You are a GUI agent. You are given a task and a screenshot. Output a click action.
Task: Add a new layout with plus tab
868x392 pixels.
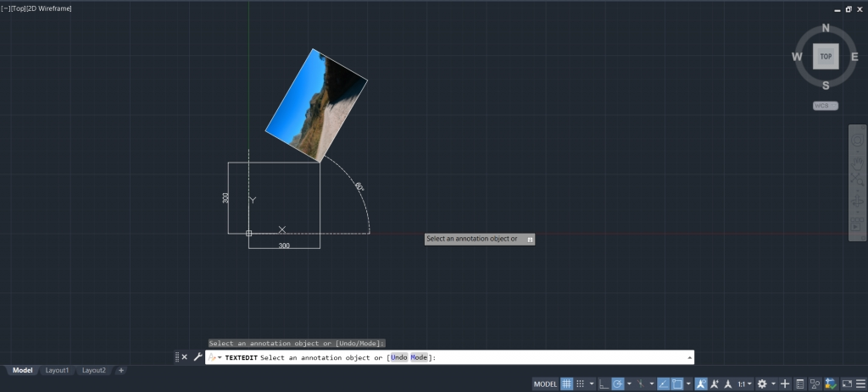pos(121,371)
